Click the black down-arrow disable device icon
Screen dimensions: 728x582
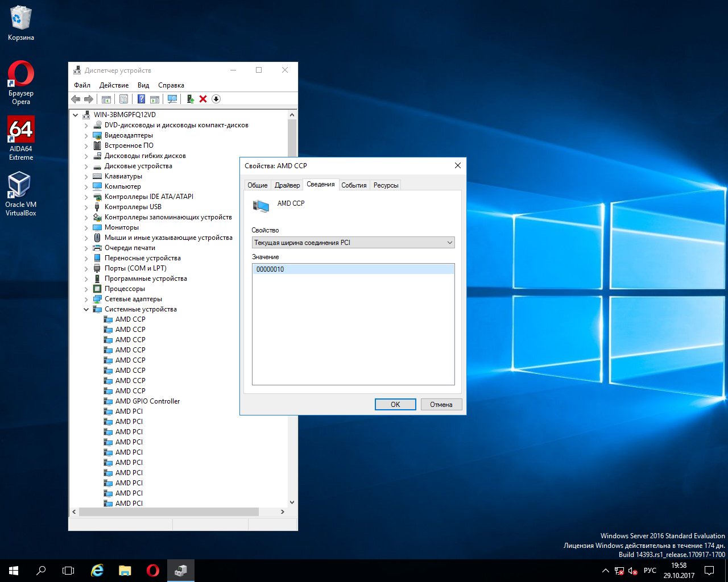click(x=216, y=99)
